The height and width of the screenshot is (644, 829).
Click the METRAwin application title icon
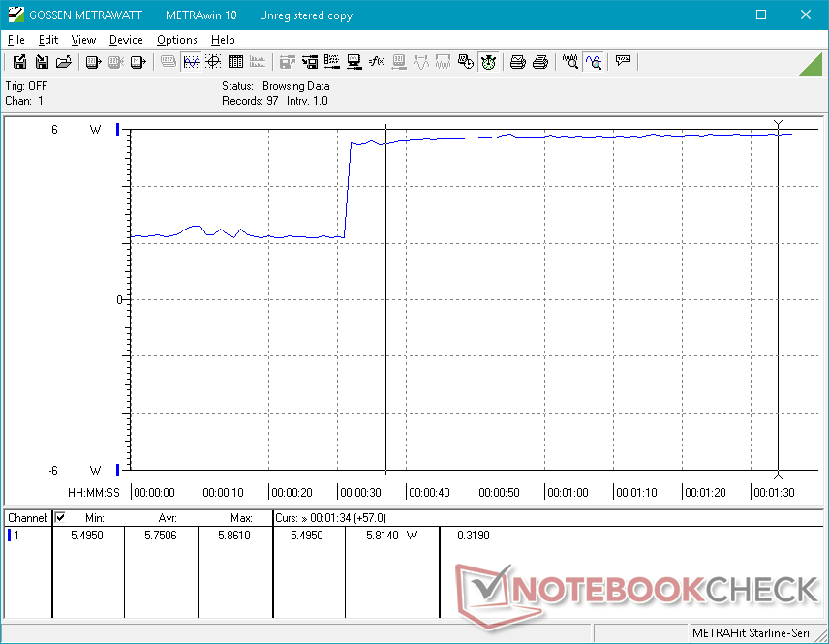(x=15, y=15)
